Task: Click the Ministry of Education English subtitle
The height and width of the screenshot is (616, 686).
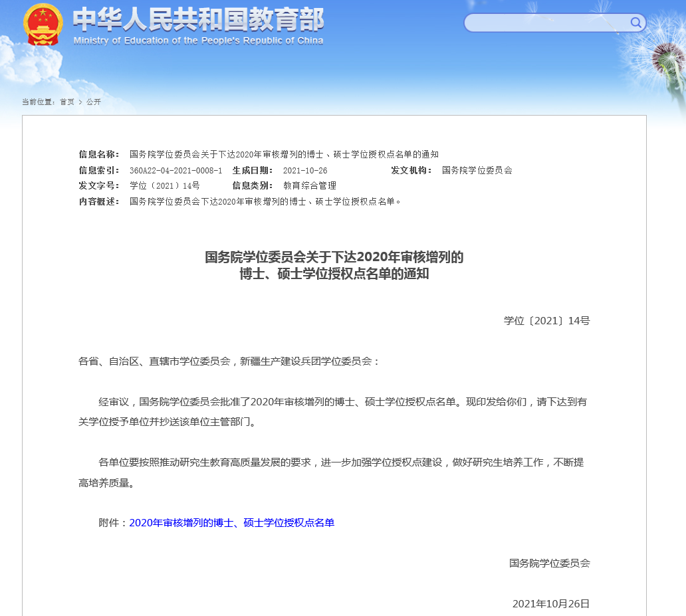Action: click(198, 41)
